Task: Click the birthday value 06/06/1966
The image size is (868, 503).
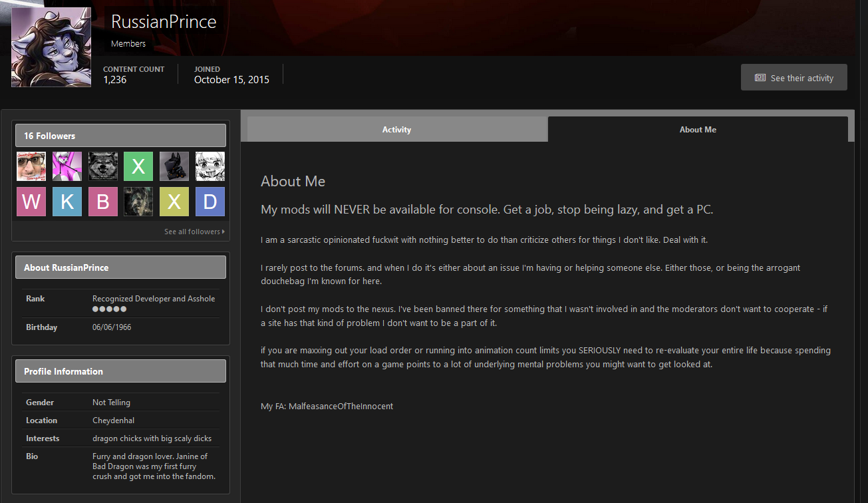Action: 112,327
